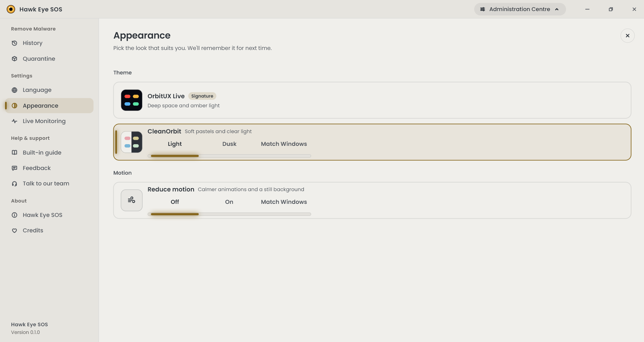Minimize the Hawk Eye SOS window

point(587,9)
